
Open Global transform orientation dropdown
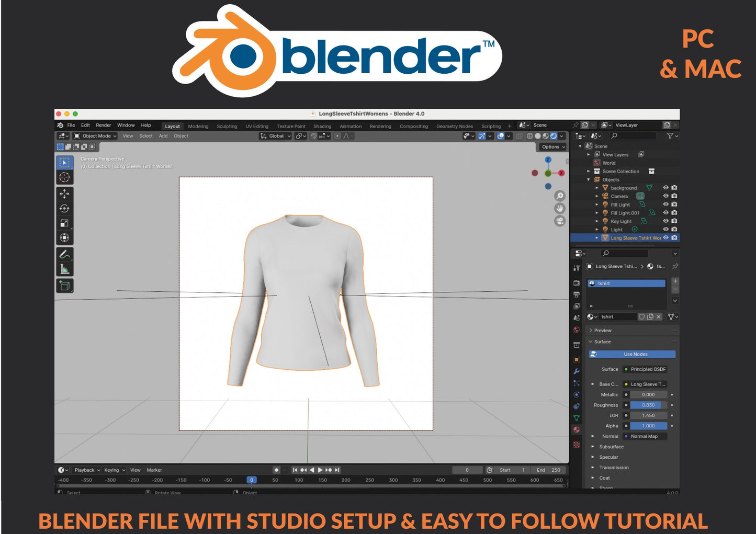pyautogui.click(x=276, y=136)
